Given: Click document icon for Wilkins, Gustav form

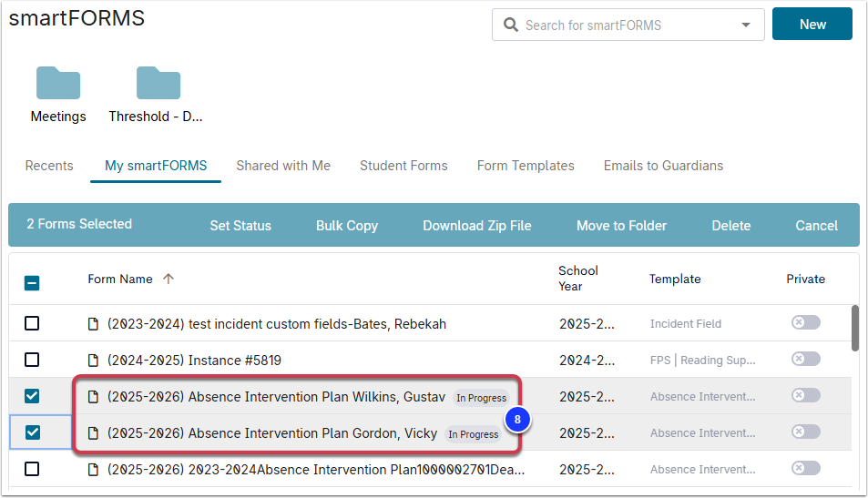Looking at the screenshot, I should 93,397.
